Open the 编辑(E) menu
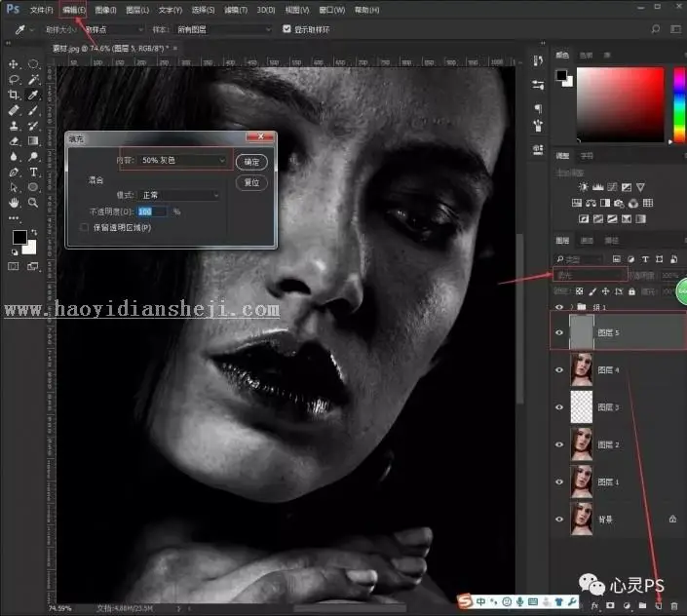Image resolution: width=687 pixels, height=616 pixels. 74,10
